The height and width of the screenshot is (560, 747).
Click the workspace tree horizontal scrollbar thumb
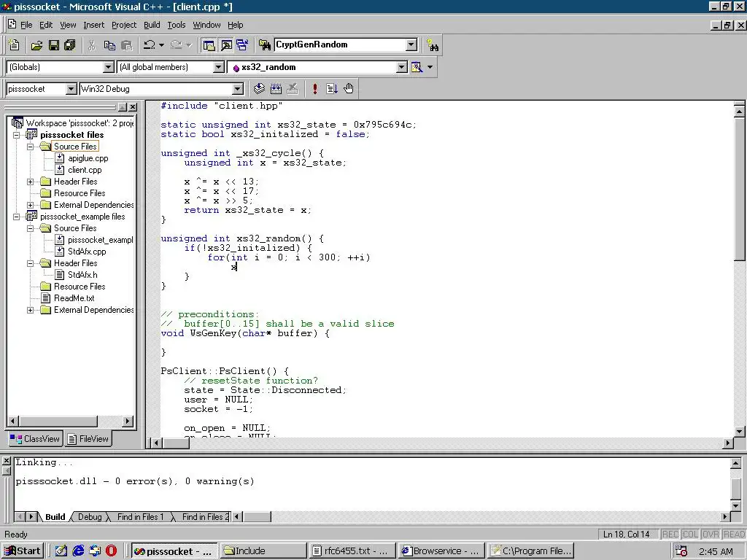point(58,421)
